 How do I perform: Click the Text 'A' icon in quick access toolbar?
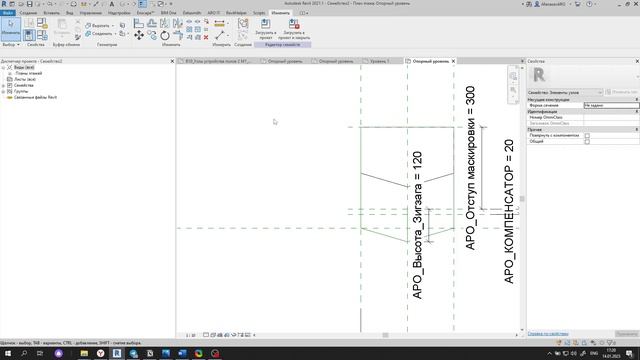pos(111,4)
